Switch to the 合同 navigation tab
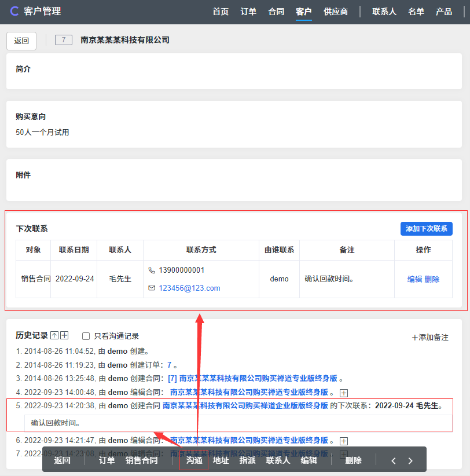 276,12
